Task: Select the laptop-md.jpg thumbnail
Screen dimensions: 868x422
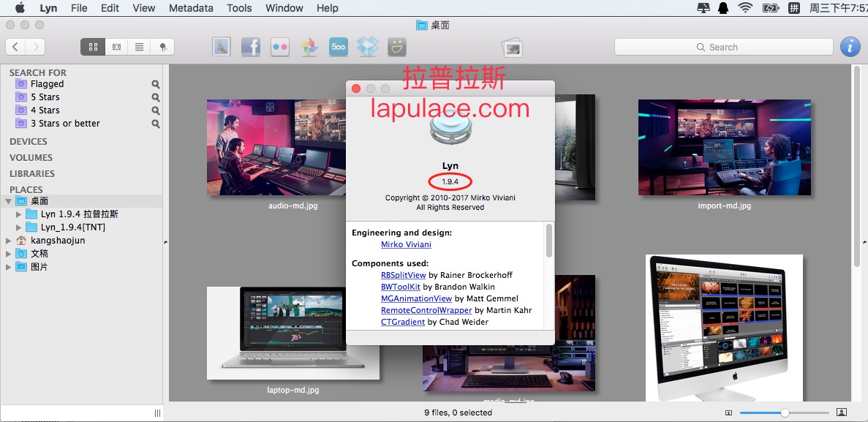Action: coord(293,333)
